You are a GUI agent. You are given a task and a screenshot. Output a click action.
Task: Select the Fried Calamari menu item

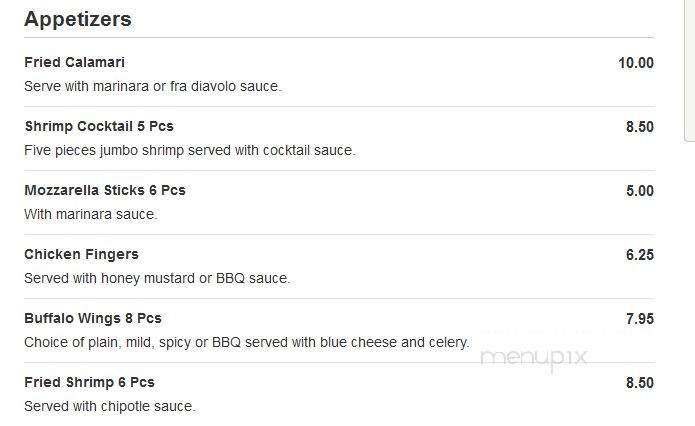(74, 63)
